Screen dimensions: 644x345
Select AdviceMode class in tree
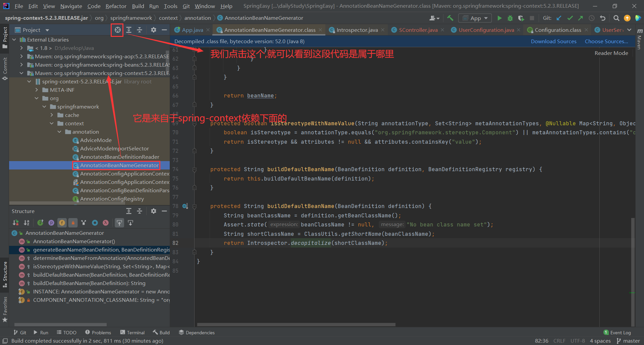[96, 140]
